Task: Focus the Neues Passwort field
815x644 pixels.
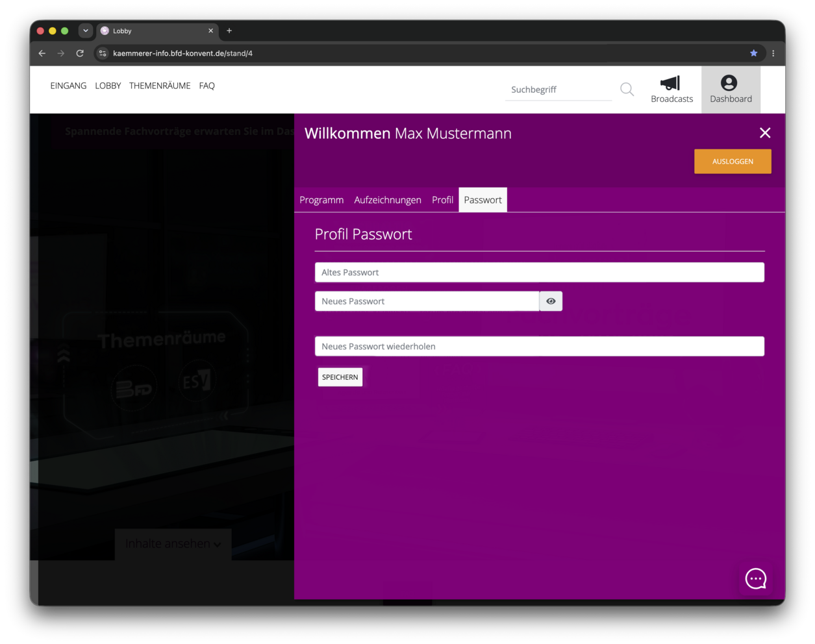Action: 427,301
